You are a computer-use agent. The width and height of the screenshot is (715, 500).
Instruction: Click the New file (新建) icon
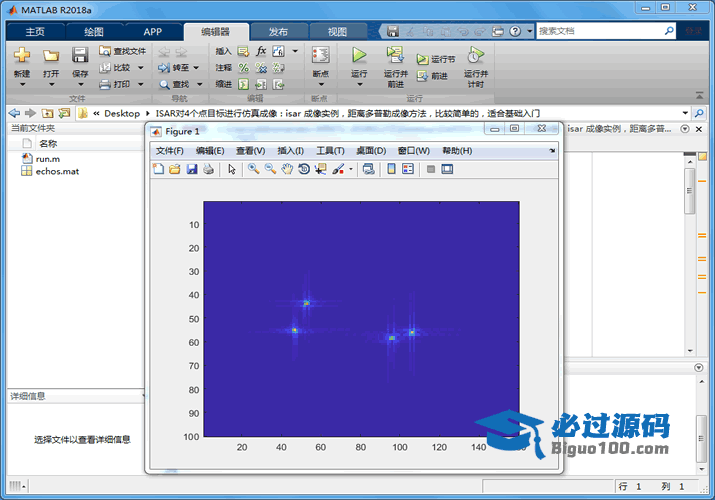[21, 56]
